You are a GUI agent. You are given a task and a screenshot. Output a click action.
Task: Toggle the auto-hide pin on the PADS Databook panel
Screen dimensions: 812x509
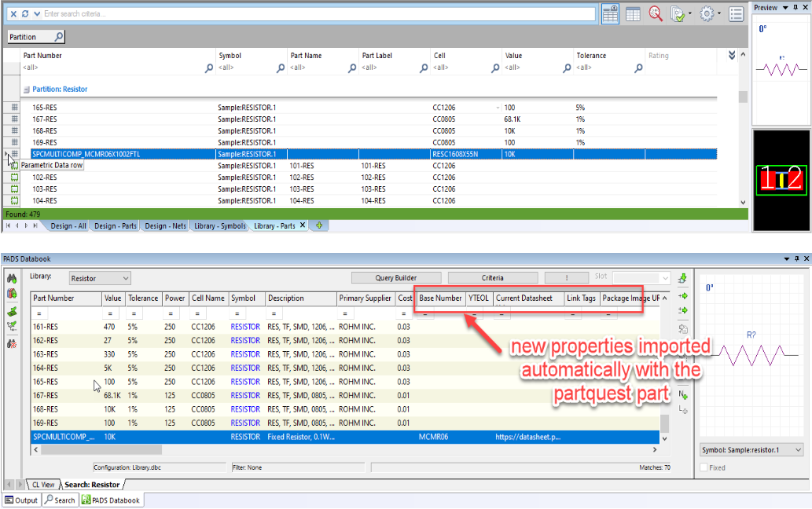click(795, 259)
